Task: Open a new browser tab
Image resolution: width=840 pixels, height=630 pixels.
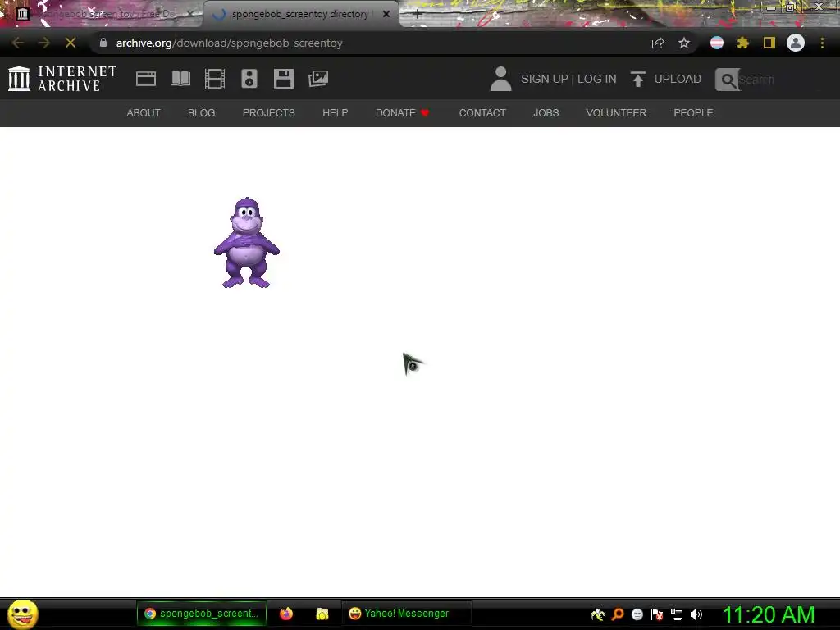Action: pos(418,15)
